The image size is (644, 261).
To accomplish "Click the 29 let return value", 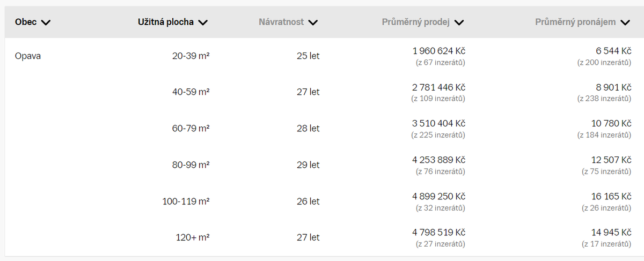I will [x=308, y=165].
